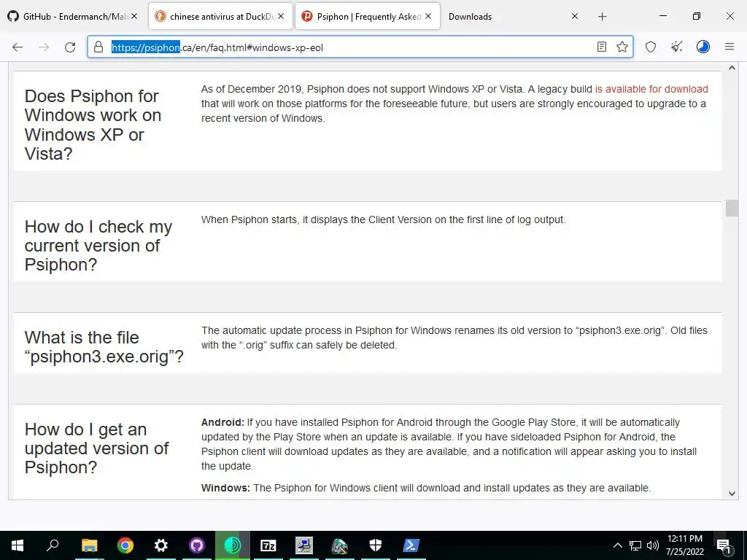The height and width of the screenshot is (560, 747).
Task: Click the page scrollbar down arrow
Action: pos(732,494)
